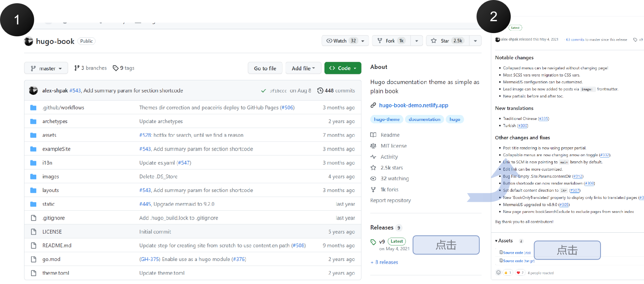Screen dimensions: 644x284
Task: Click the star icon beside 2.5k stars
Action: [373, 168]
